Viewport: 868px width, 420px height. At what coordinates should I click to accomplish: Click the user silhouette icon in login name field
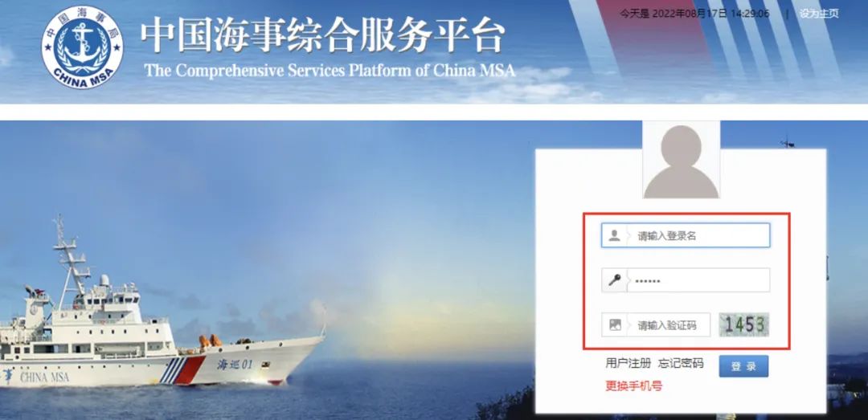coord(615,235)
